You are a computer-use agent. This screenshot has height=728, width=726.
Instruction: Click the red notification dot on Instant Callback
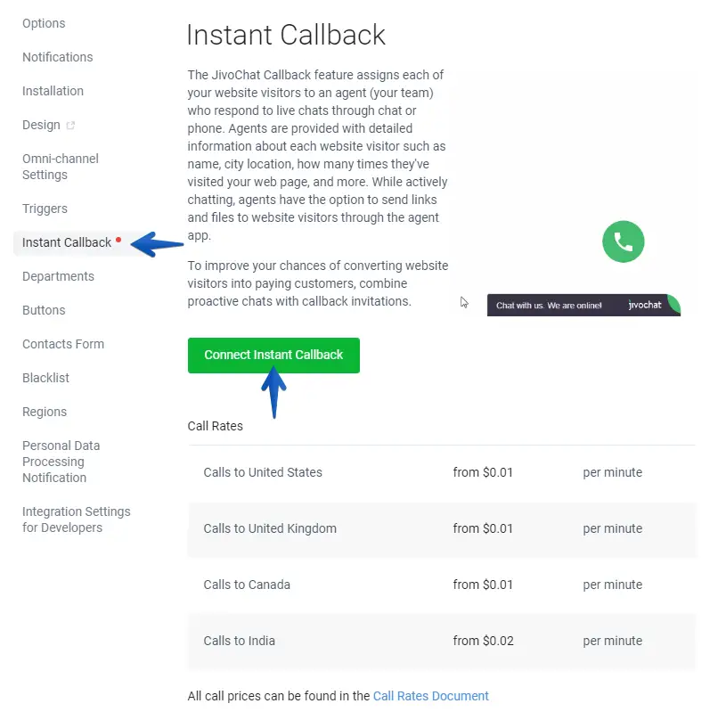pos(118,239)
